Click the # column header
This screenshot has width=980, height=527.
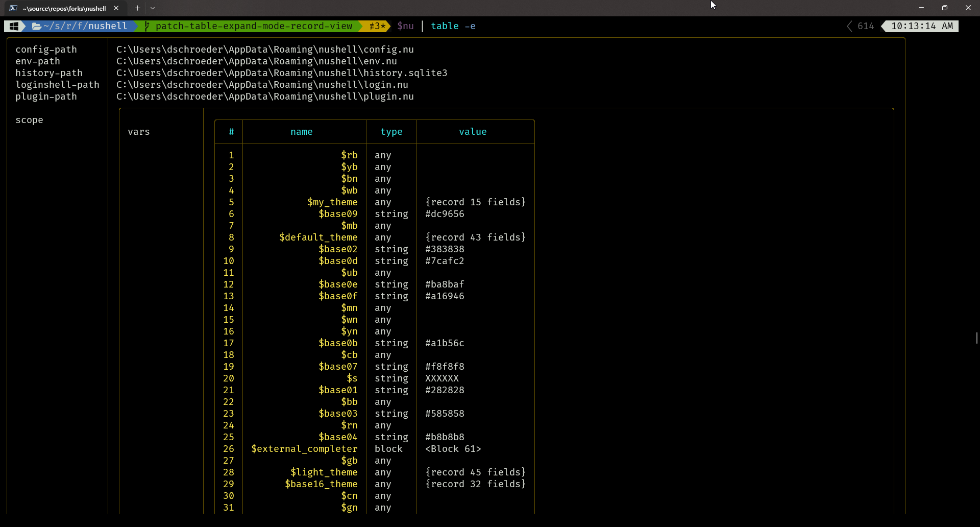(231, 132)
